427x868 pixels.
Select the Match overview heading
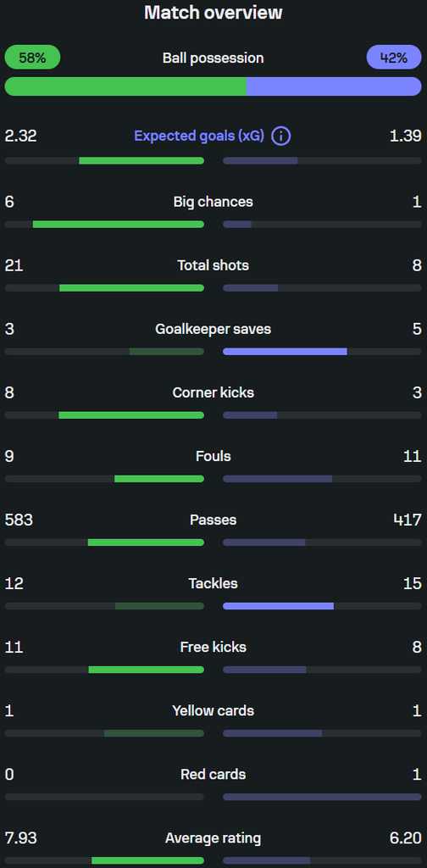(x=213, y=13)
